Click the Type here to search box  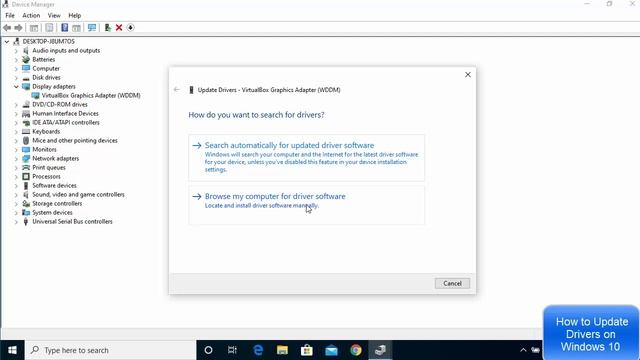coord(111,350)
